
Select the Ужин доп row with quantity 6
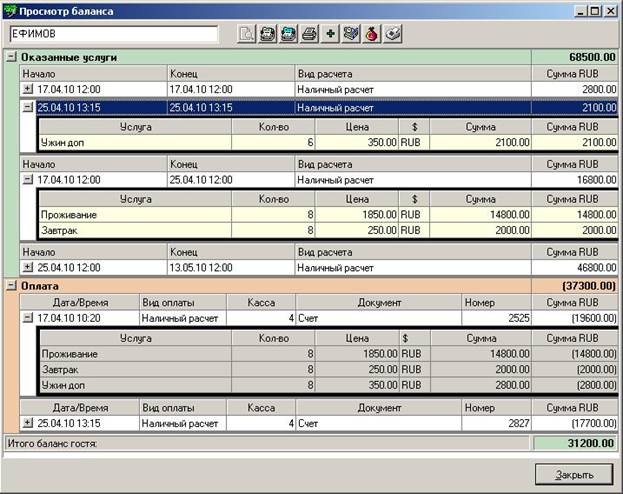click(x=134, y=143)
